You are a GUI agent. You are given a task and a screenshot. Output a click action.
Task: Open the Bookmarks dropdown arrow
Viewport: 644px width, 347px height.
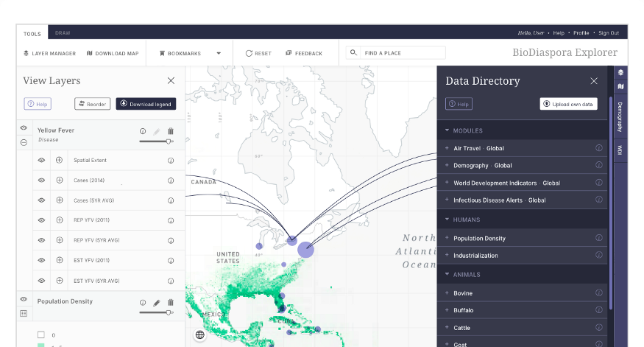(219, 53)
